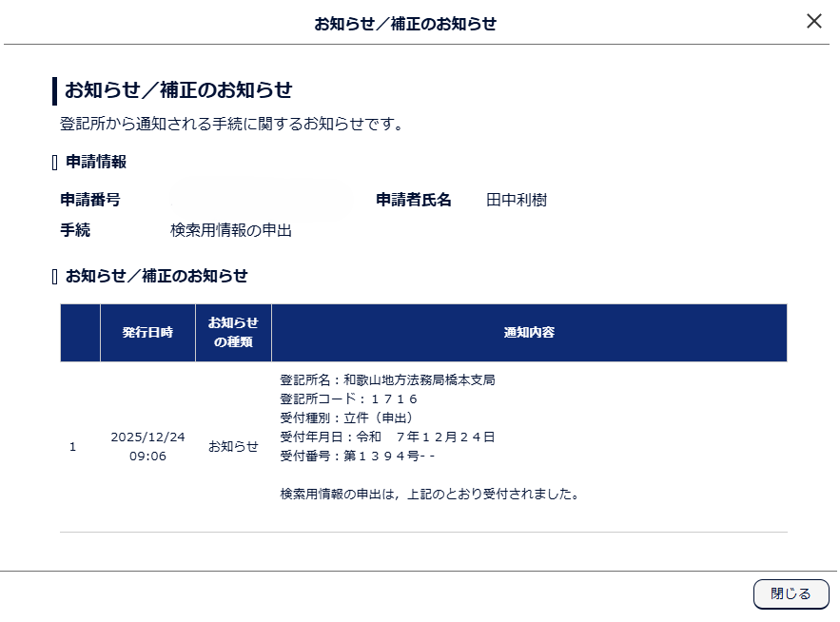Image resolution: width=840 pixels, height=622 pixels.
Task: Click the 申請番号 label
Action: click(90, 201)
